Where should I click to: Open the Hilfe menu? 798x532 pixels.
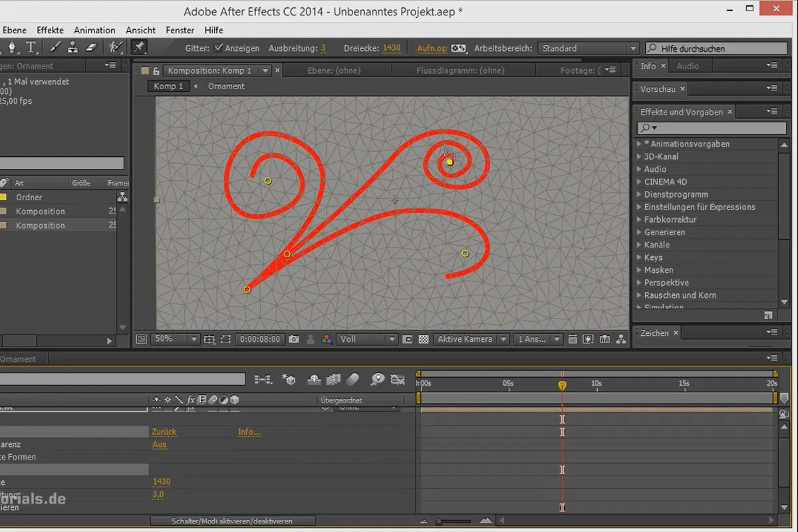213,30
